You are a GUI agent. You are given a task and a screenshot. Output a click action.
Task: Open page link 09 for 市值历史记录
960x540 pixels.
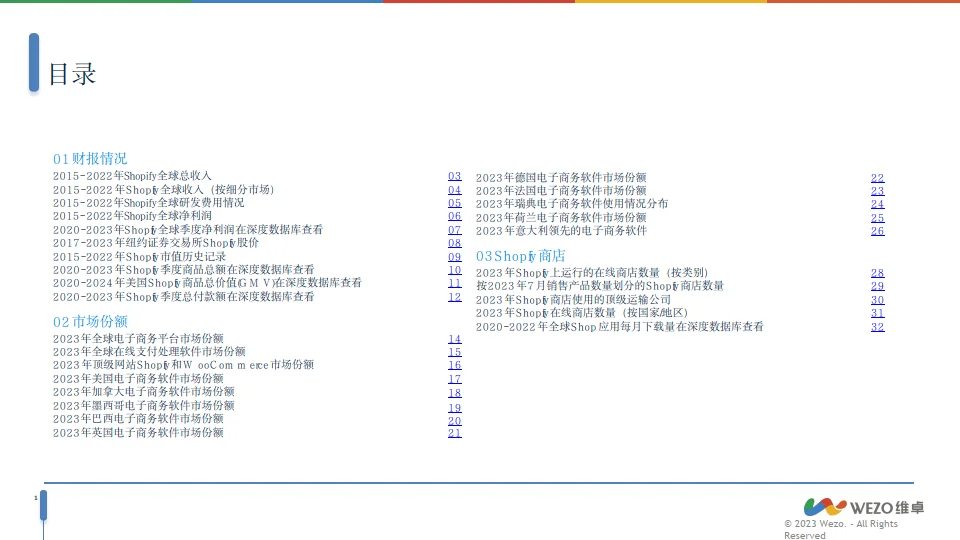coord(454,257)
